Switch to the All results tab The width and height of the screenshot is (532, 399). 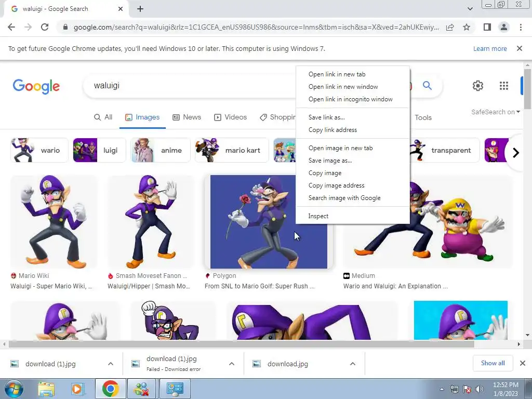coord(103,117)
